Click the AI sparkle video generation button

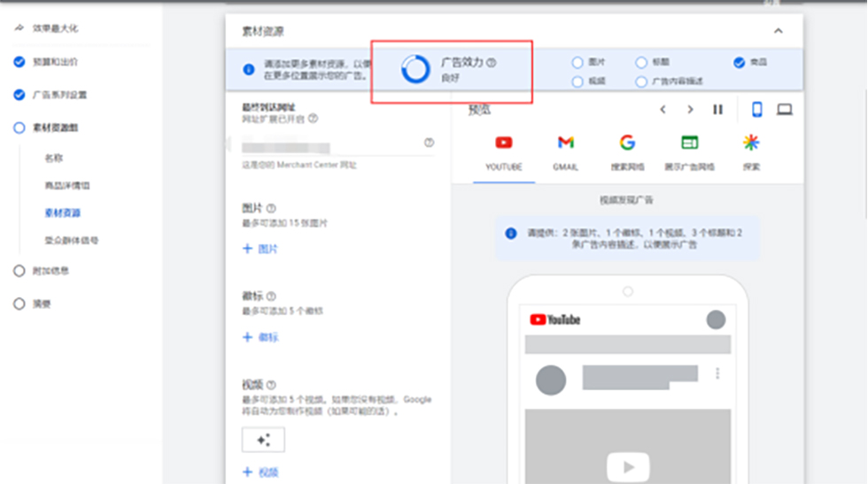click(263, 440)
